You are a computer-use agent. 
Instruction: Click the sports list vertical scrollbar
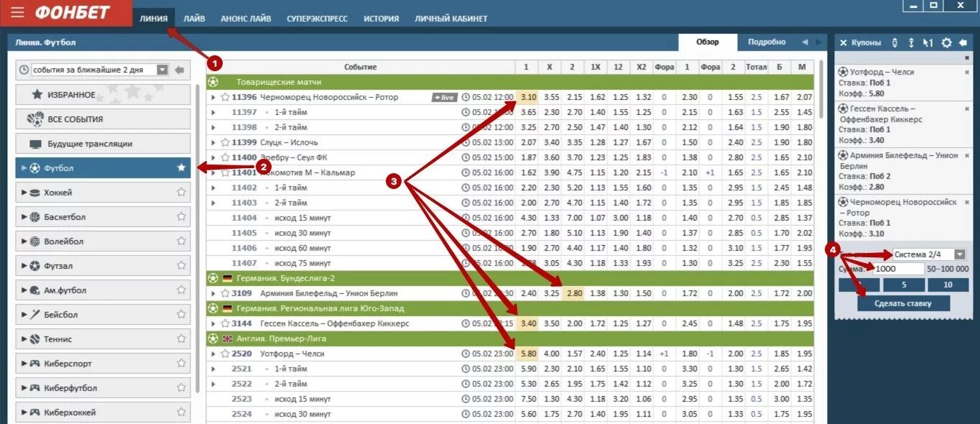198,237
